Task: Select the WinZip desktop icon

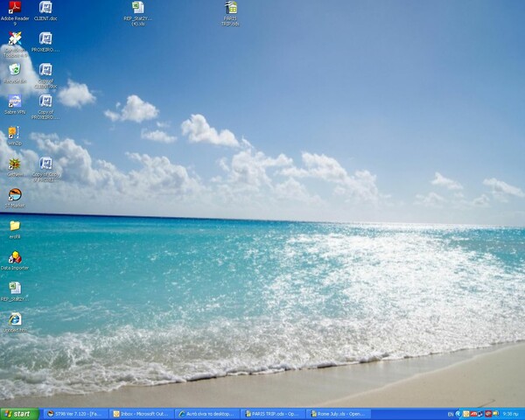Action: [x=14, y=133]
